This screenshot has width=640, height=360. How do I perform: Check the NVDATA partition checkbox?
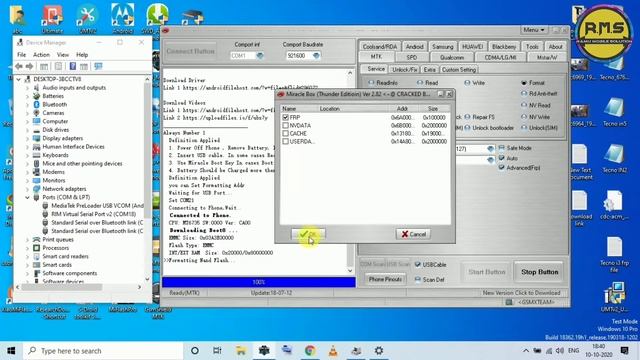285,125
